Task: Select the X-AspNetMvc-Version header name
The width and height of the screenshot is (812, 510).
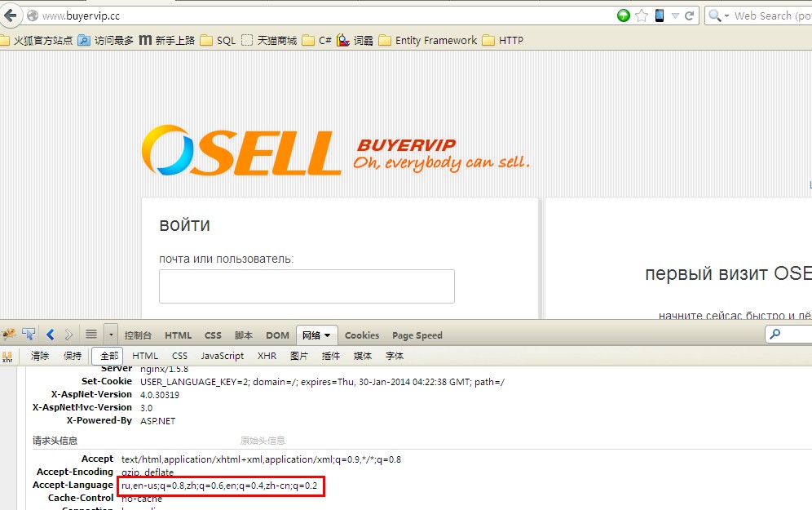Action: [82, 407]
